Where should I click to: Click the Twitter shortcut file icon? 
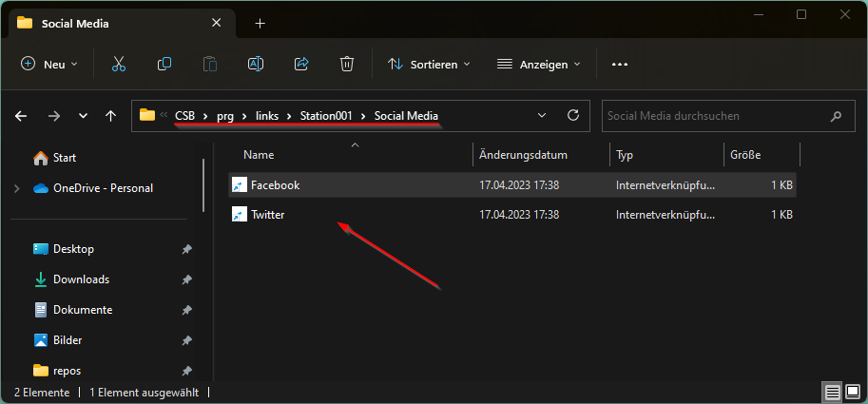point(239,215)
